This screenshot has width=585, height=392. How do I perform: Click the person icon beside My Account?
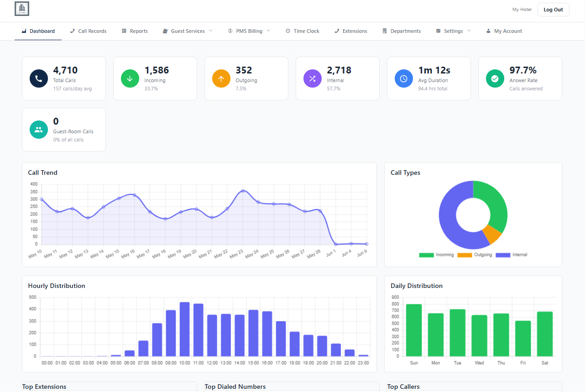point(488,31)
